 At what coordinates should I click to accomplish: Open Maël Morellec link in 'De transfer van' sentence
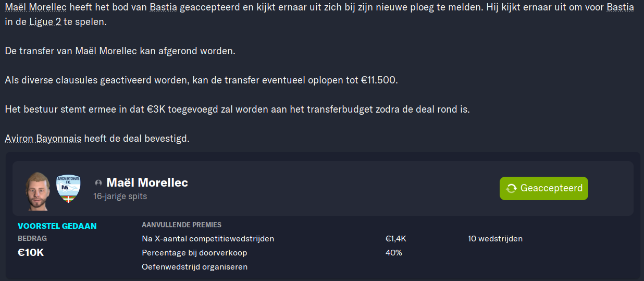point(106,52)
